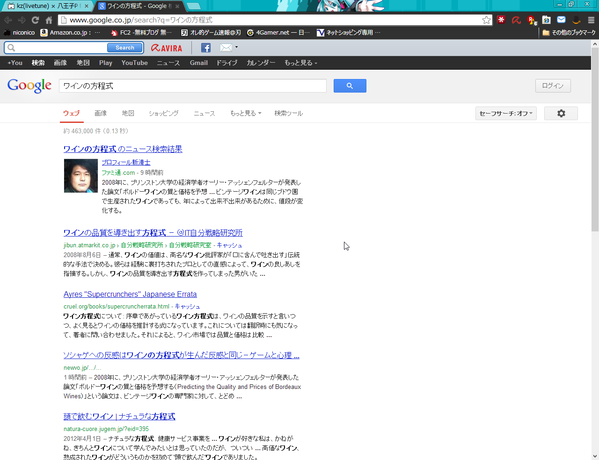Click Gmail in the black Google bar
Image resolution: width=599 pixels, height=460 pixels.
click(199, 63)
